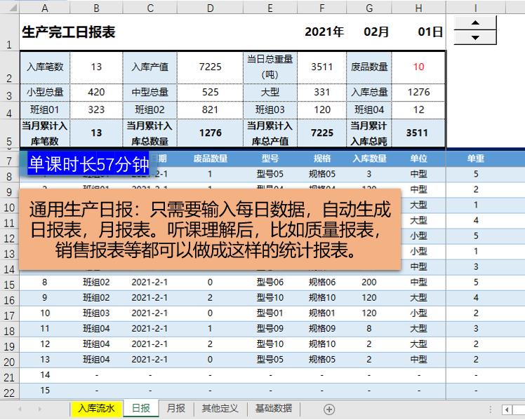
Task: Click serial number 14 in row 21
Action: click(x=45, y=375)
